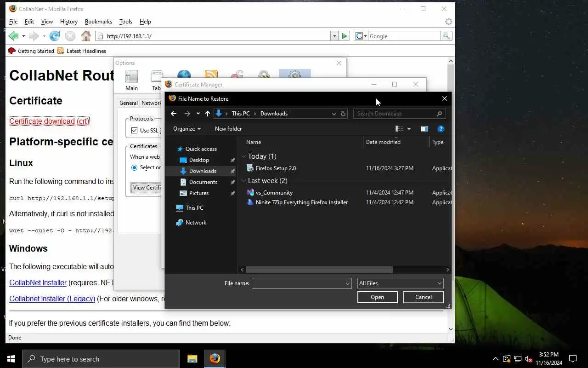Toggle the preview pane in the file dialog
The image size is (588, 368).
pyautogui.click(x=424, y=129)
